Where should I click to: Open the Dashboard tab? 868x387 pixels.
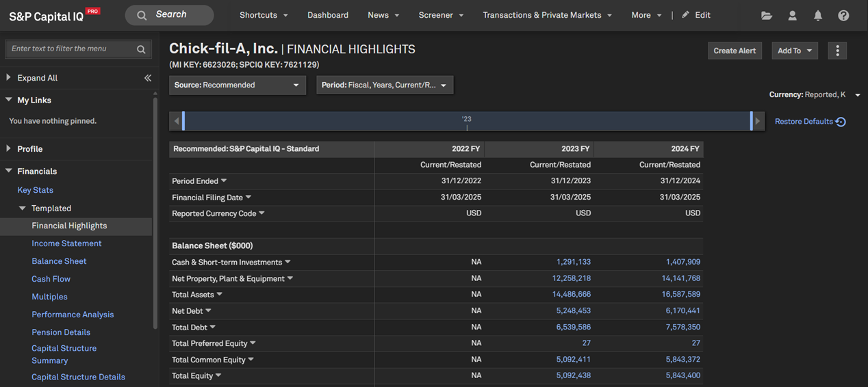327,15
